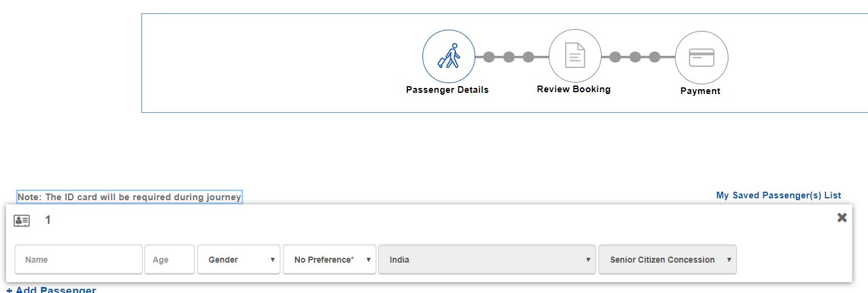Click passenger number 1 label
Image resolution: width=868 pixels, height=293 pixels.
48,220
